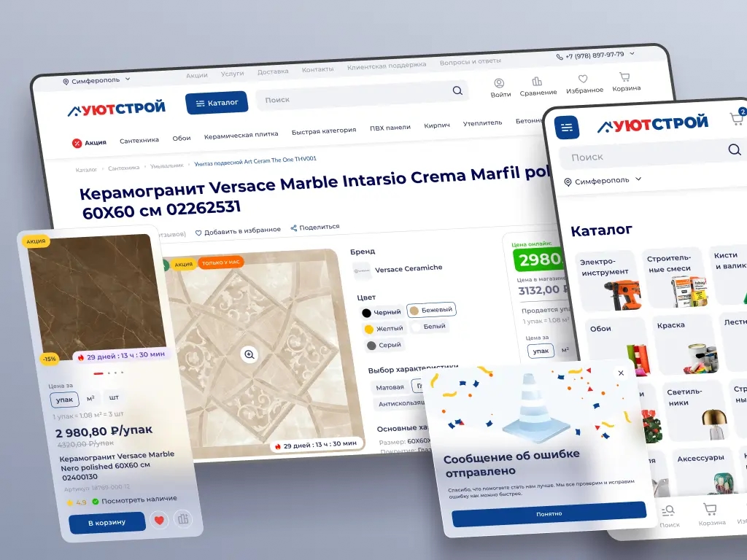This screenshot has height=560, width=747.
Task: Click zoom magnifier on the tile image
Action: [249, 354]
